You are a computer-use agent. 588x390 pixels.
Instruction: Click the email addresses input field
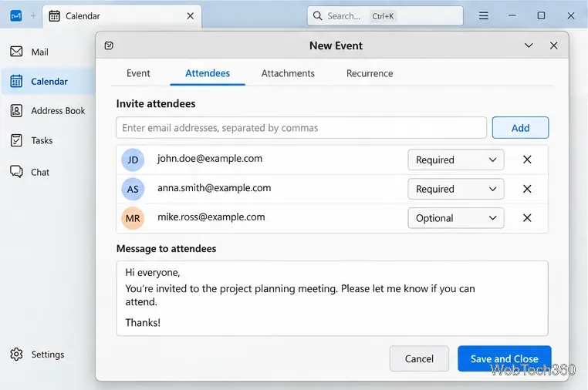[x=301, y=128]
